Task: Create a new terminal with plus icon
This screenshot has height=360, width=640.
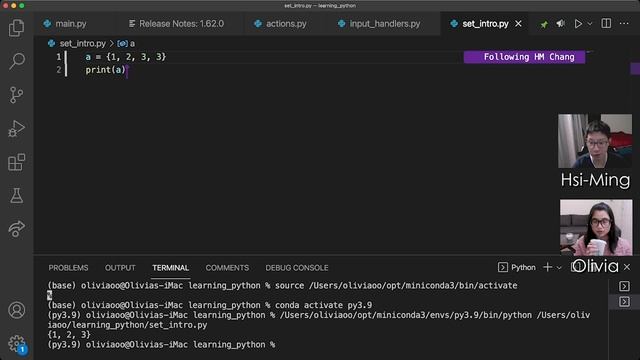Action: [x=547, y=267]
